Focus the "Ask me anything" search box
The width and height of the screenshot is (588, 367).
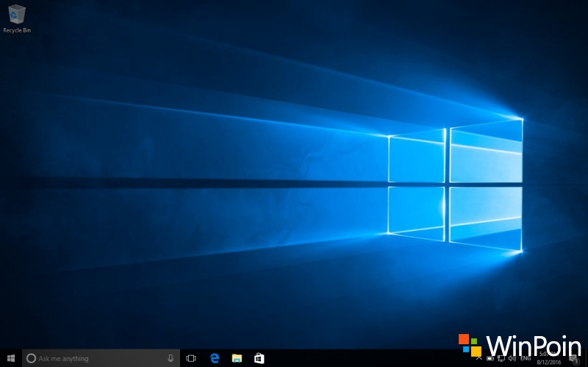tap(101, 358)
